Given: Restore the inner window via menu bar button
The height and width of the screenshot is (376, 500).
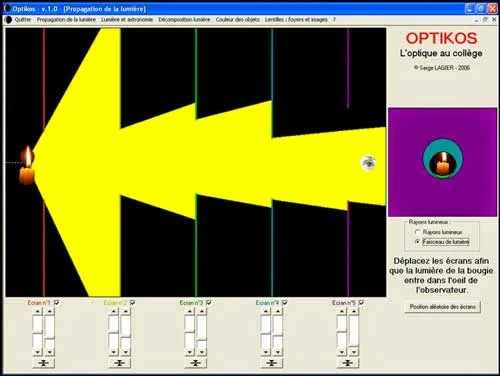Looking at the screenshot, I should coord(485,20).
